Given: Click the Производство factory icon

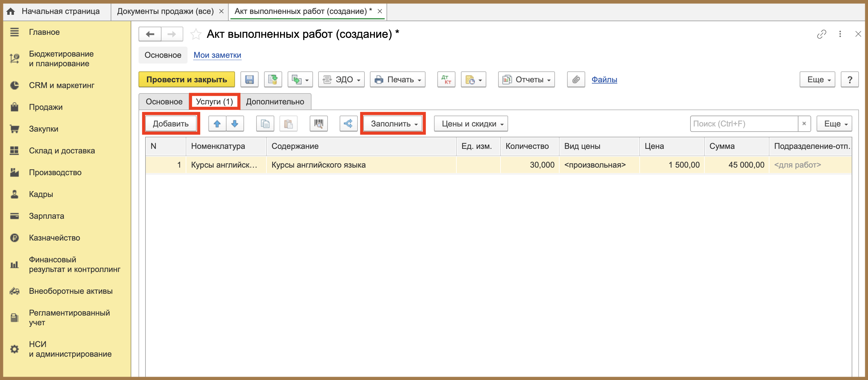Looking at the screenshot, I should (x=15, y=172).
